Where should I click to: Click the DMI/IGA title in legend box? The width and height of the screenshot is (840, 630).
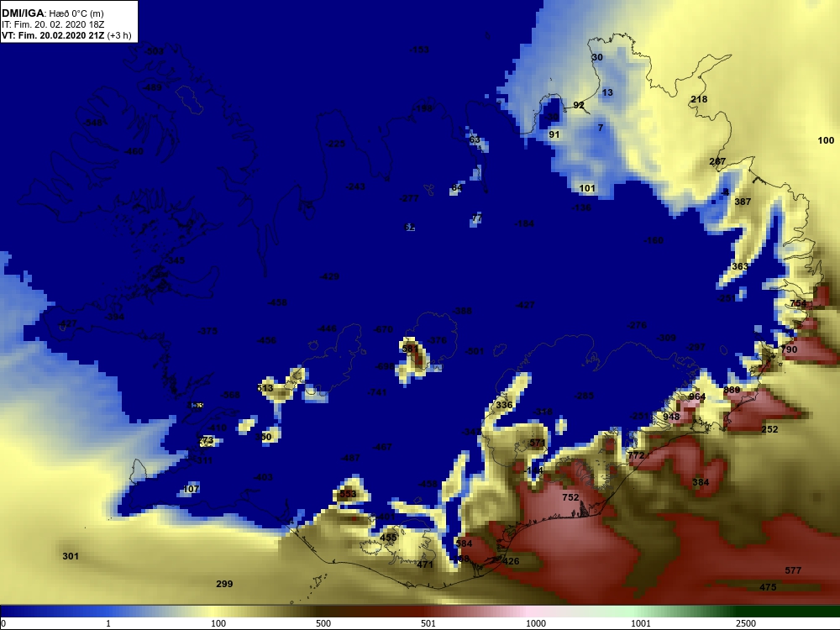tap(23, 13)
